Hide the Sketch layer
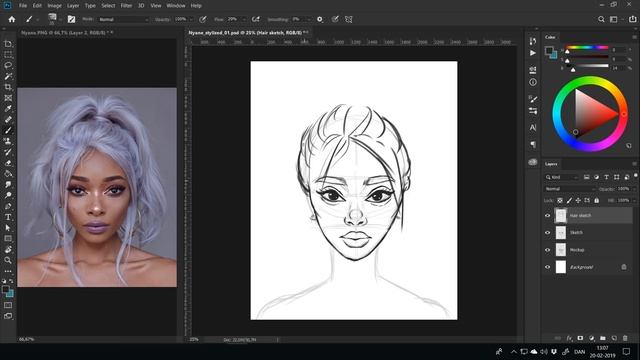This screenshot has height=360, width=640. point(548,233)
